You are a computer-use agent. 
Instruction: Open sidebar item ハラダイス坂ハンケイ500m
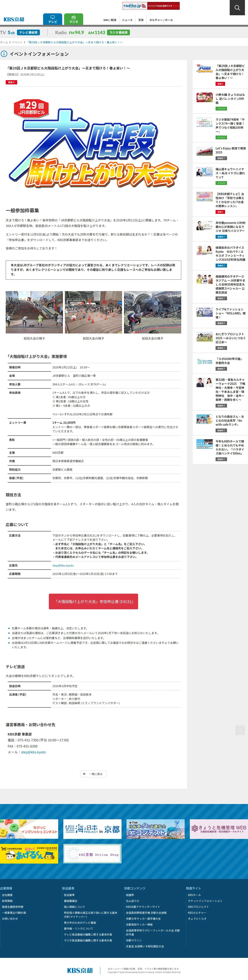pyautogui.click(x=230, y=447)
